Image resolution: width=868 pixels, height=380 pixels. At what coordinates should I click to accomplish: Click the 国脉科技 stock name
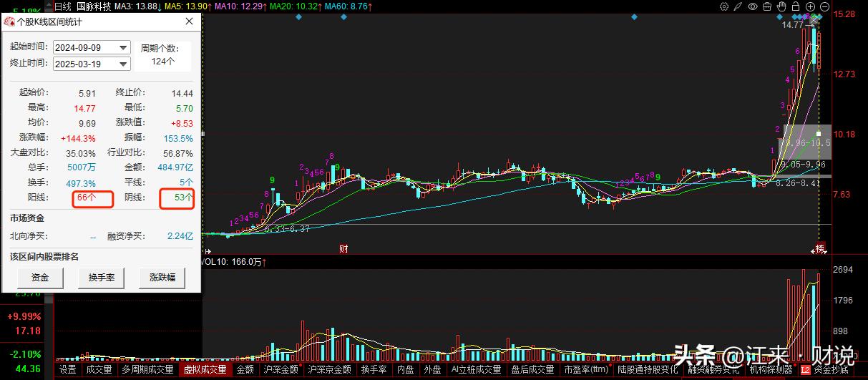(94, 6)
